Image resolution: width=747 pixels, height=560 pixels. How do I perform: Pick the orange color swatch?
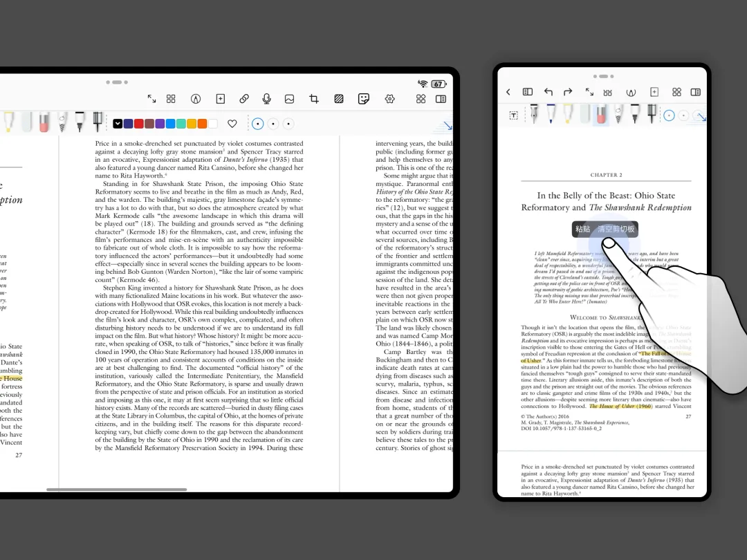[202, 124]
